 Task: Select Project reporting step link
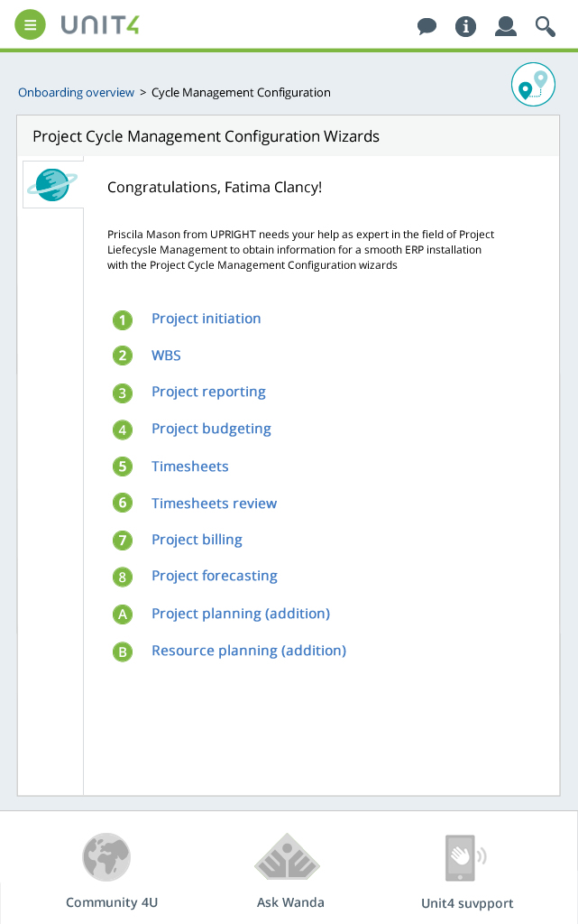pyautogui.click(x=208, y=393)
